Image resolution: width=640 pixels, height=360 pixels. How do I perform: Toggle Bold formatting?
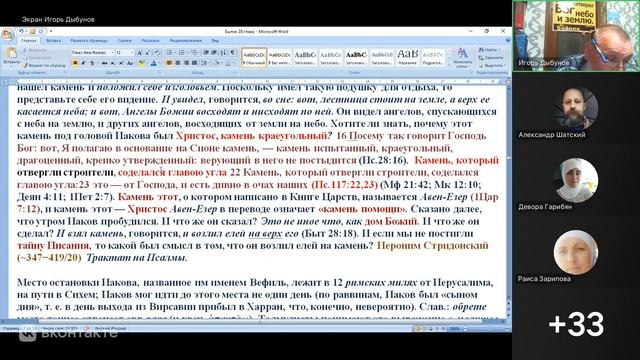(x=75, y=63)
